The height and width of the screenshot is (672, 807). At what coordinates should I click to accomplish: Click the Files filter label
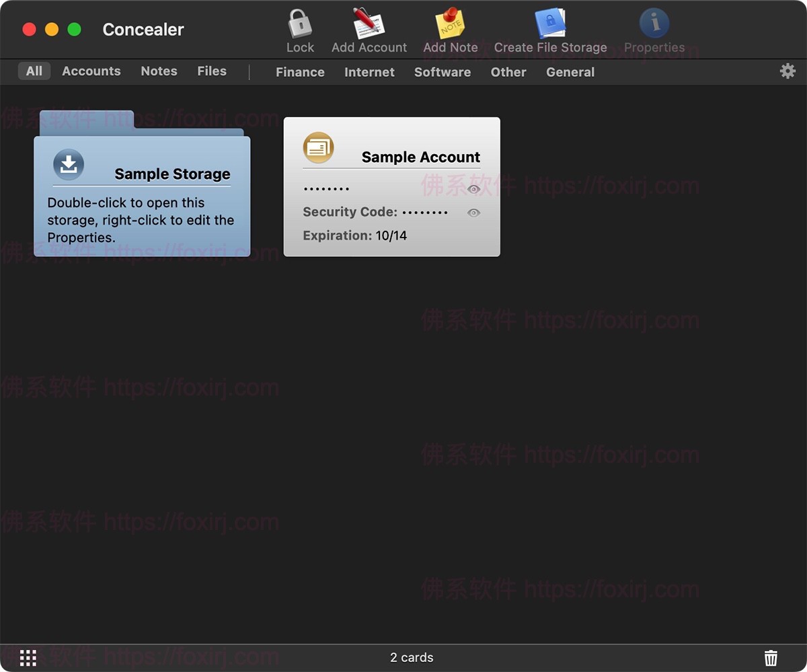[211, 71]
